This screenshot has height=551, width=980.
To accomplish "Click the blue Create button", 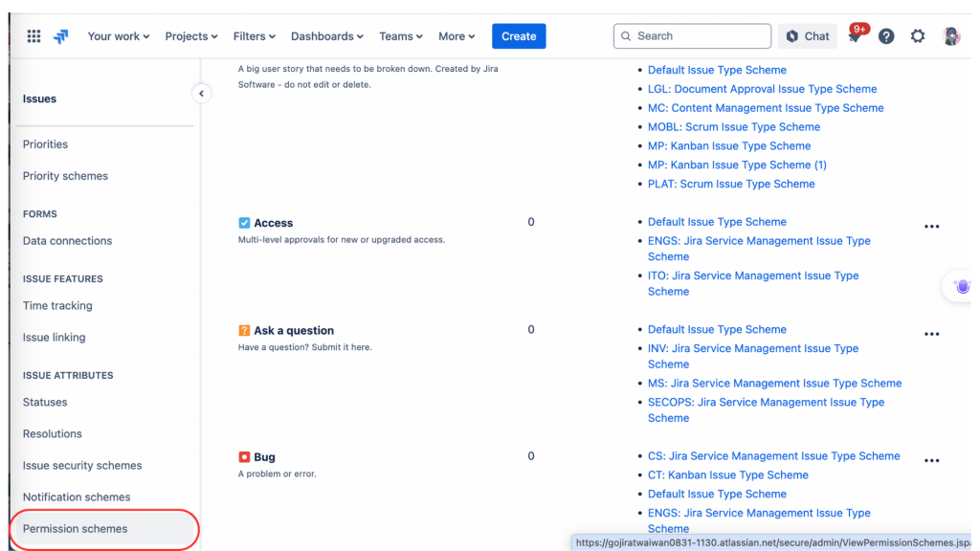I will click(519, 36).
